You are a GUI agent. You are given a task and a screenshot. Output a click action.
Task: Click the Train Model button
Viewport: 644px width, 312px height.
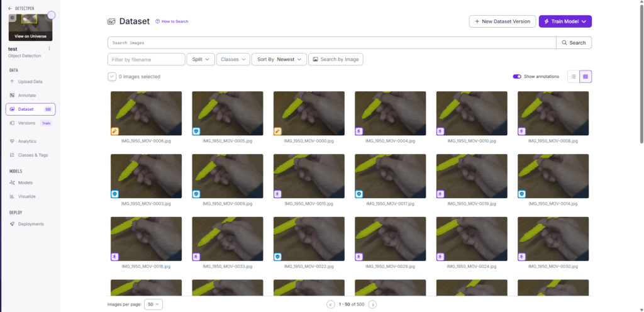click(x=565, y=21)
